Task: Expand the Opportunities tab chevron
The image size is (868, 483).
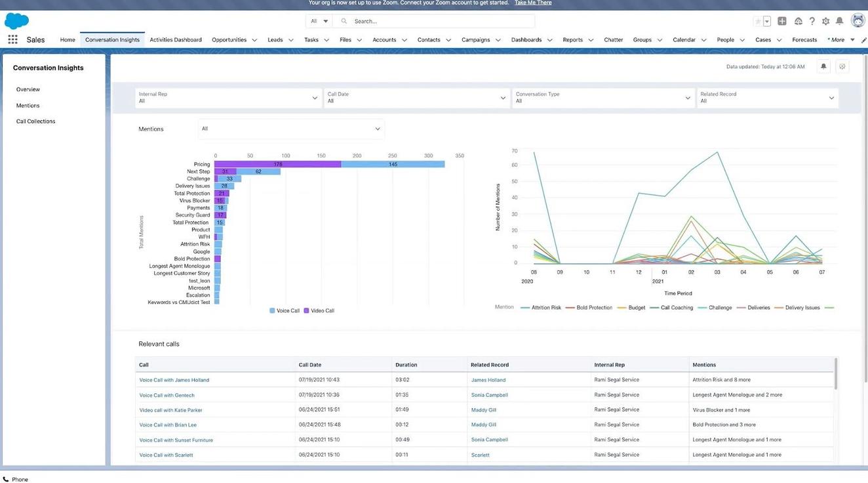Action: (254, 40)
